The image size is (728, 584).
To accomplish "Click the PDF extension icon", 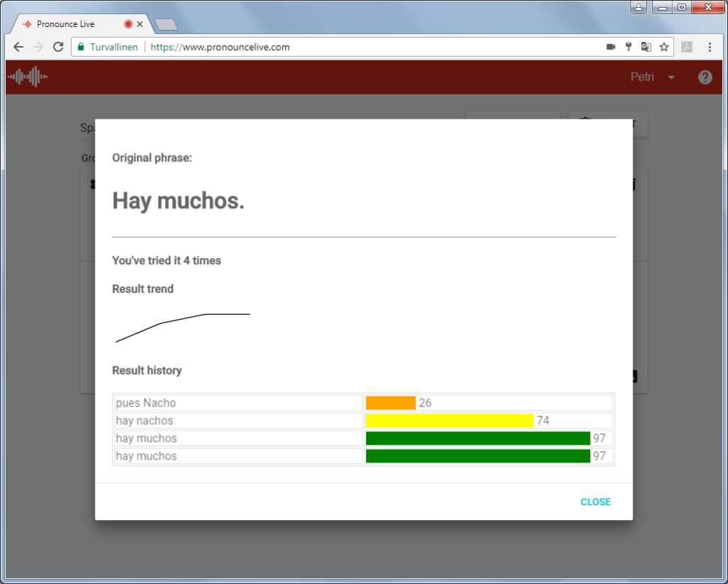I will pyautogui.click(x=687, y=47).
